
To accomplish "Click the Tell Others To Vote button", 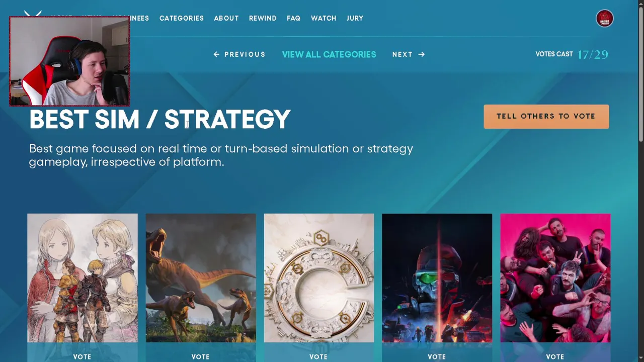I will tap(546, 116).
